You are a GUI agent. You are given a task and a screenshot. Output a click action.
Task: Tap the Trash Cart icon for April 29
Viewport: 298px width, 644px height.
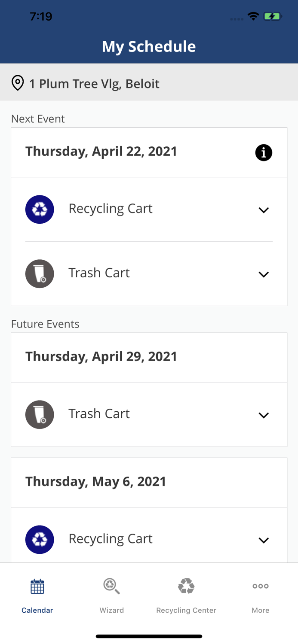click(40, 414)
